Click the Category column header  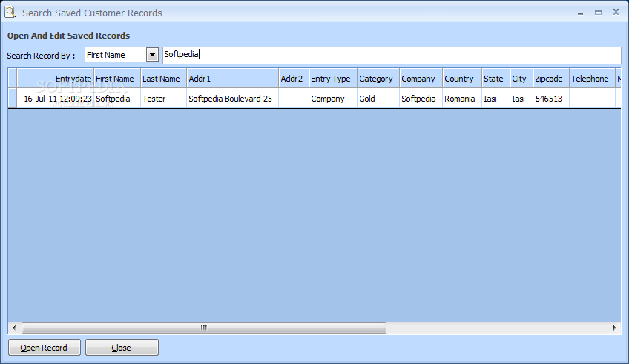(378, 79)
